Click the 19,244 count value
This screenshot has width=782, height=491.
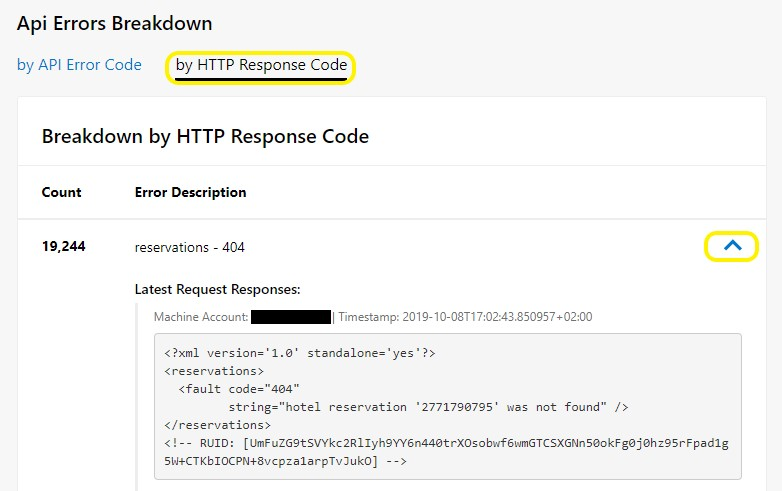pyautogui.click(x=63, y=246)
